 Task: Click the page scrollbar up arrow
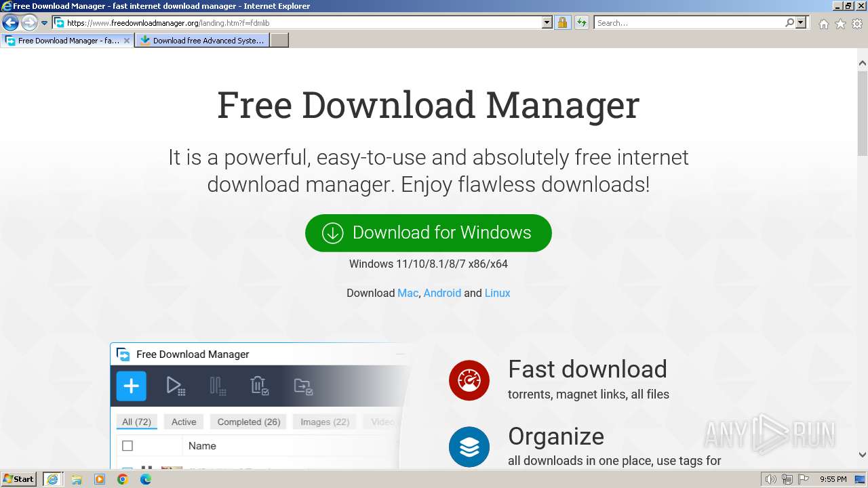(x=863, y=64)
